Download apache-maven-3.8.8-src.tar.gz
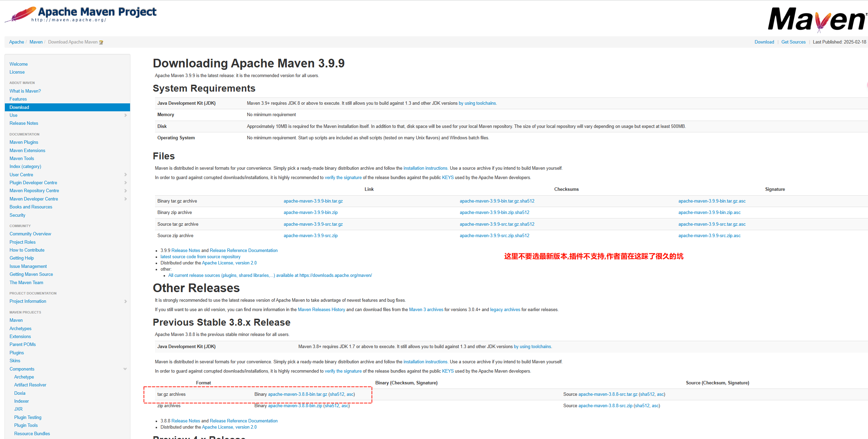The width and height of the screenshot is (868, 439). (608, 394)
